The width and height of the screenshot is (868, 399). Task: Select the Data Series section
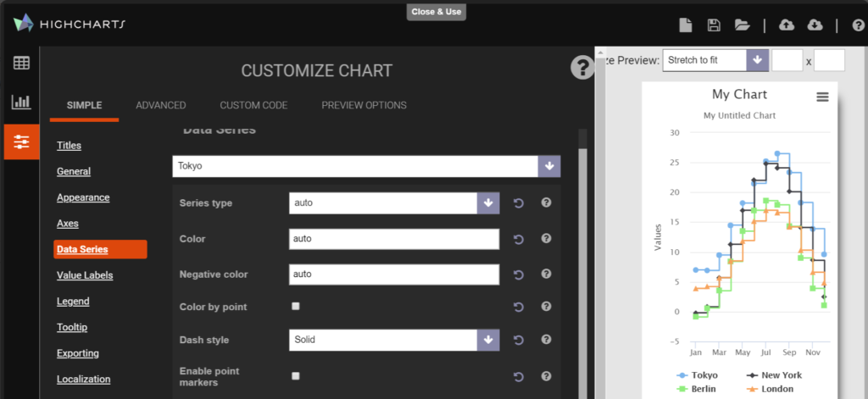tap(100, 249)
